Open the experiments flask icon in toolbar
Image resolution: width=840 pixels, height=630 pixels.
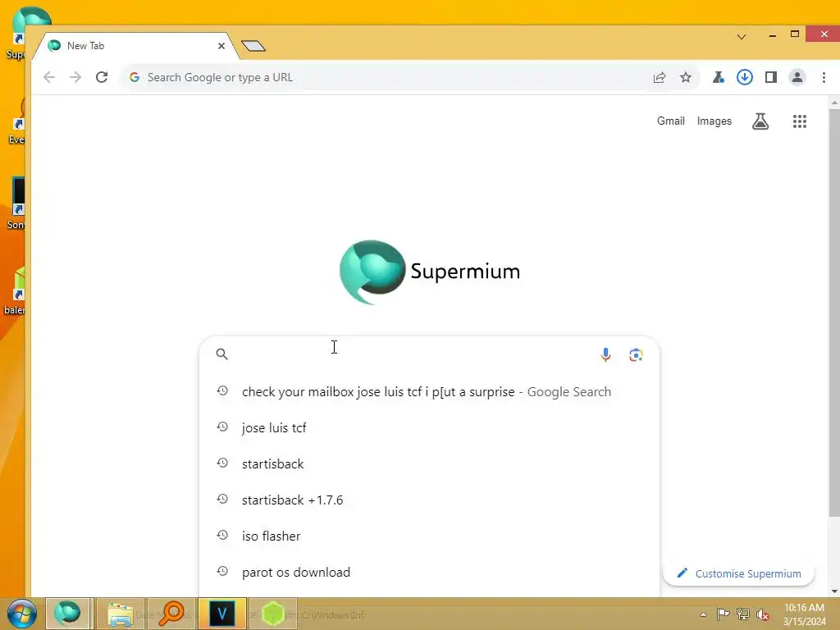point(719,77)
